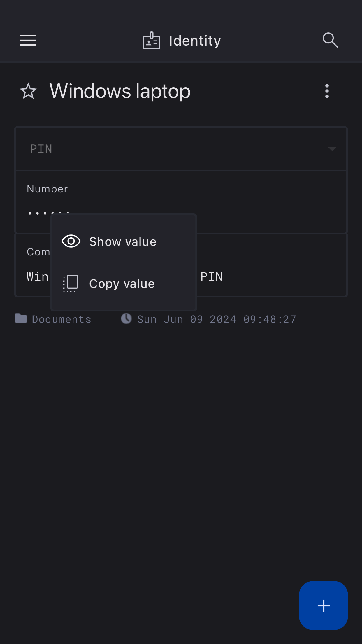Click the Identity header title
Screen dimensions: 362x644
click(195, 41)
